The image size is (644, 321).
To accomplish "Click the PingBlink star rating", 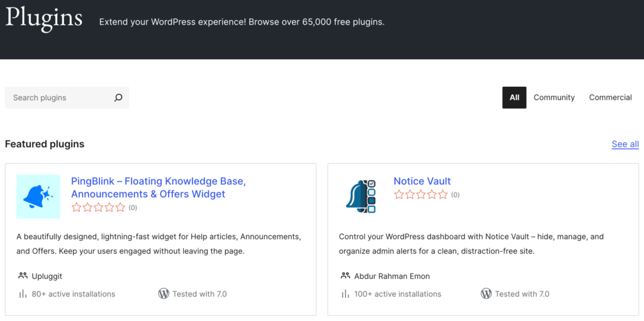I will tap(98, 208).
